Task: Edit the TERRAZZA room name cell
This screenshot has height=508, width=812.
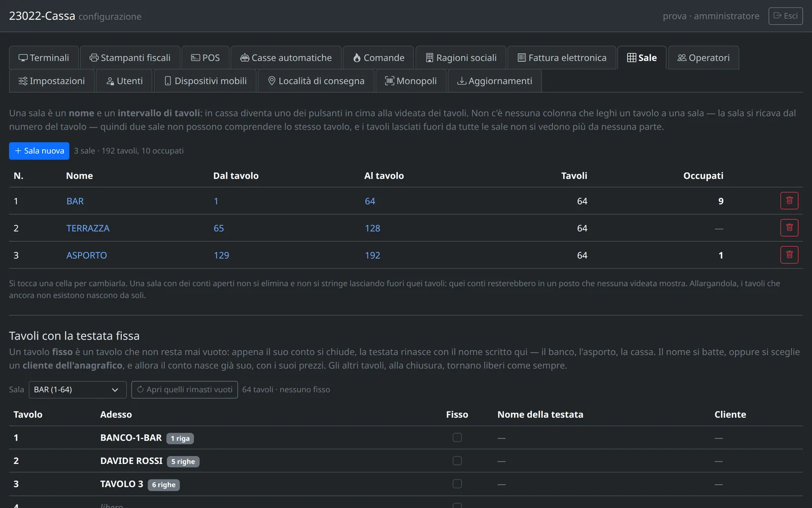Action: [88, 228]
